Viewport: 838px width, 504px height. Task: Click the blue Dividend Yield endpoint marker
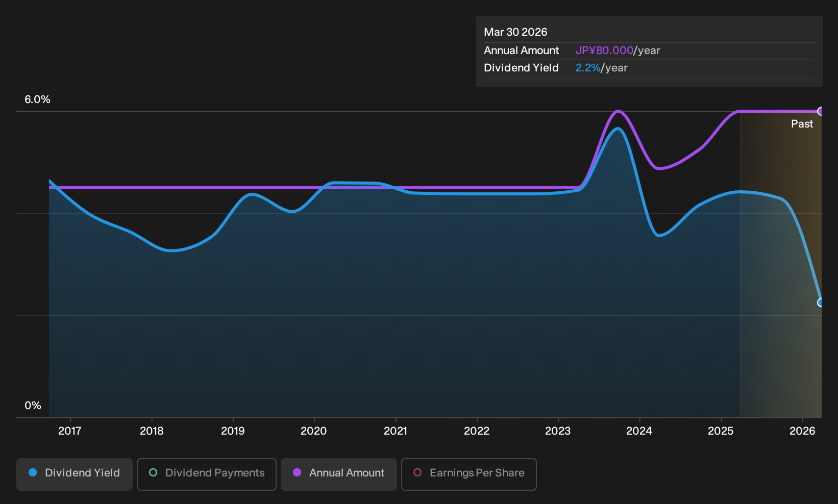click(821, 303)
